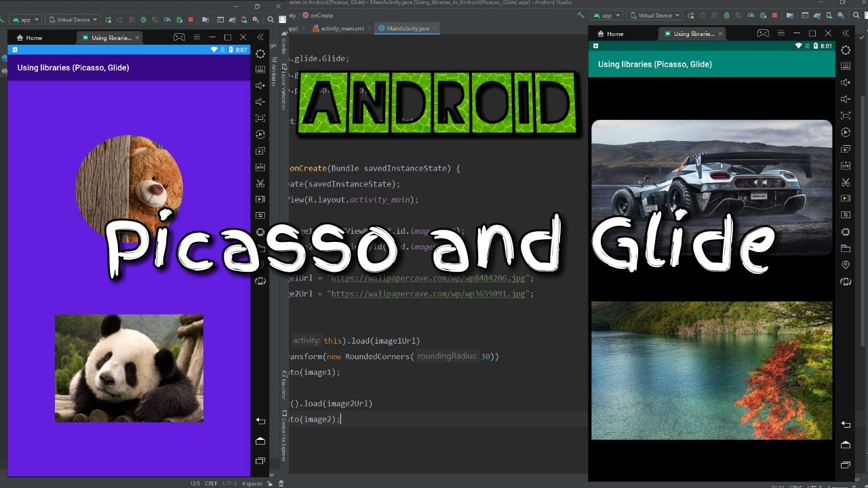Click the rounded sports car image

(711, 188)
